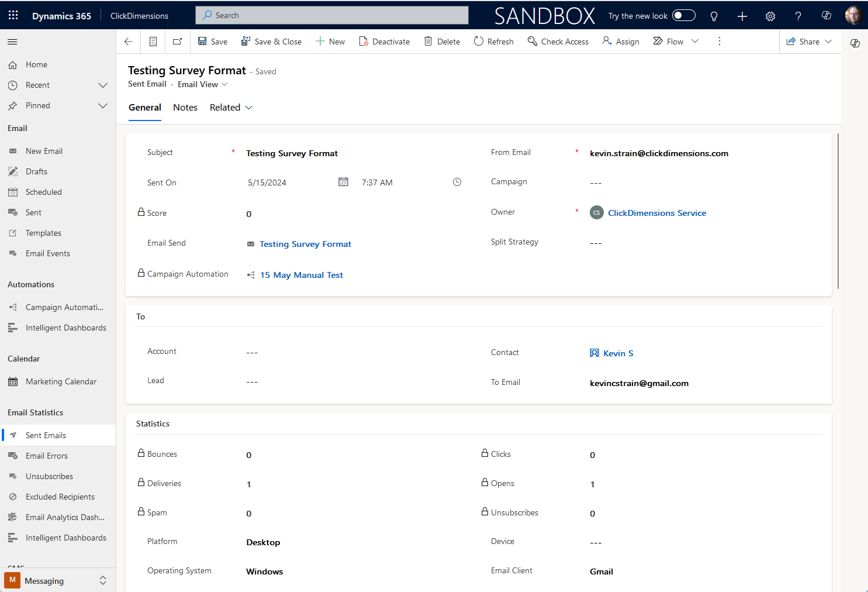Open the more commands ellipsis

pyautogui.click(x=720, y=42)
